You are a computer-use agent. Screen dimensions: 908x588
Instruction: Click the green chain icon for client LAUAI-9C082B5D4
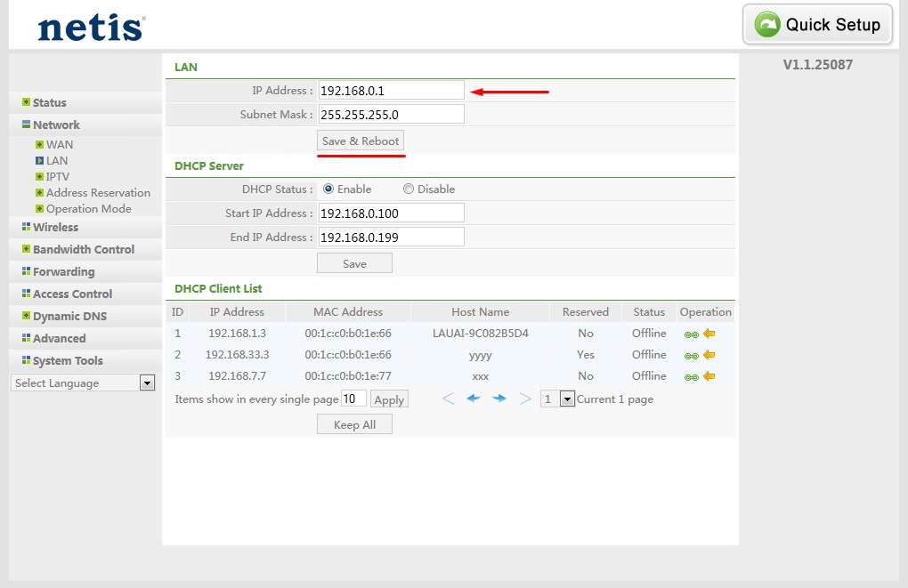coord(691,334)
